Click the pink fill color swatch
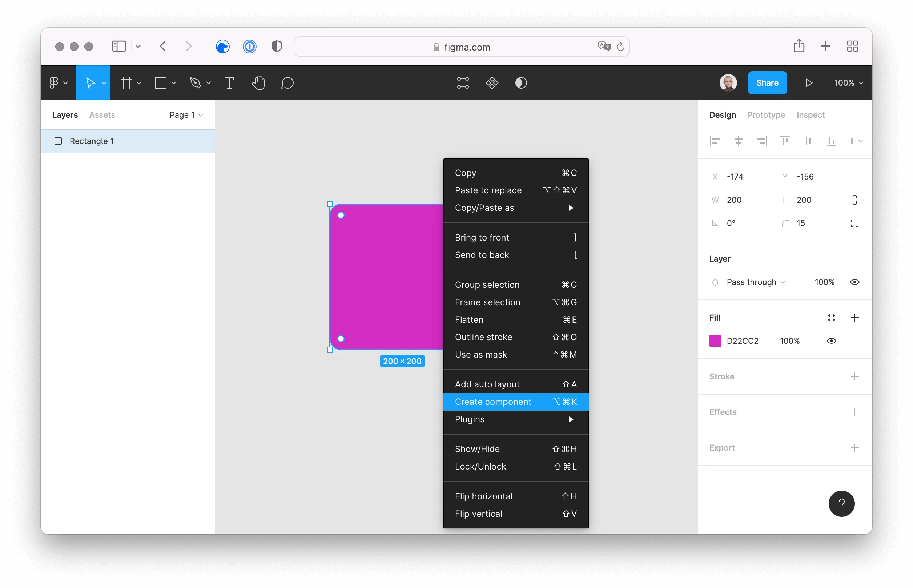This screenshot has height=588, width=913. 715,341
